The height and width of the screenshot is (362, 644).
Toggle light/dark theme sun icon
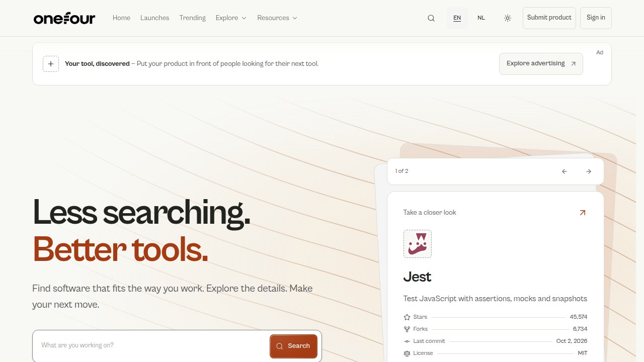[x=508, y=18]
